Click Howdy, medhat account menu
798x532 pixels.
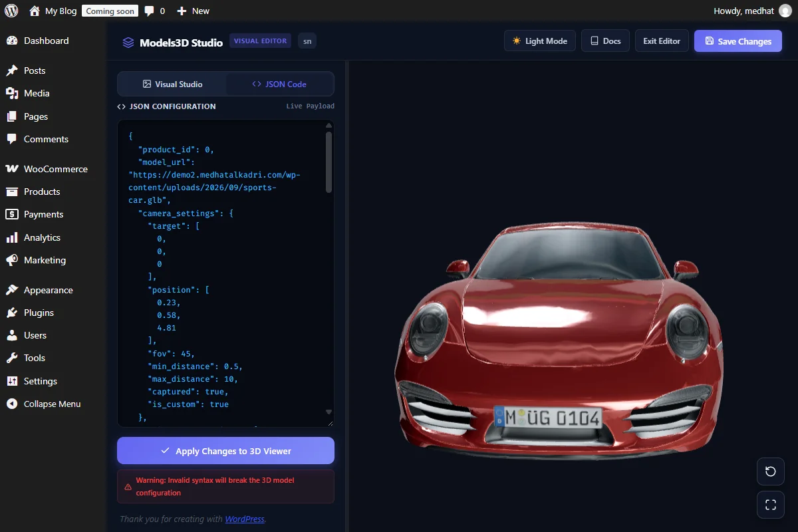(753, 11)
